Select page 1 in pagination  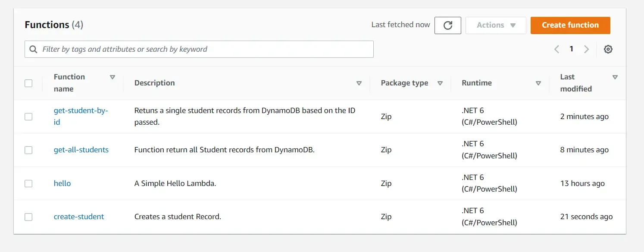point(571,49)
